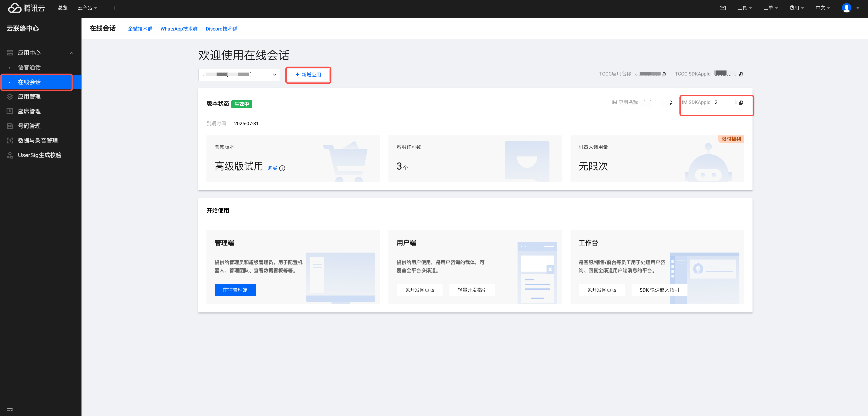Select 语音通话 in the sidebar

29,67
